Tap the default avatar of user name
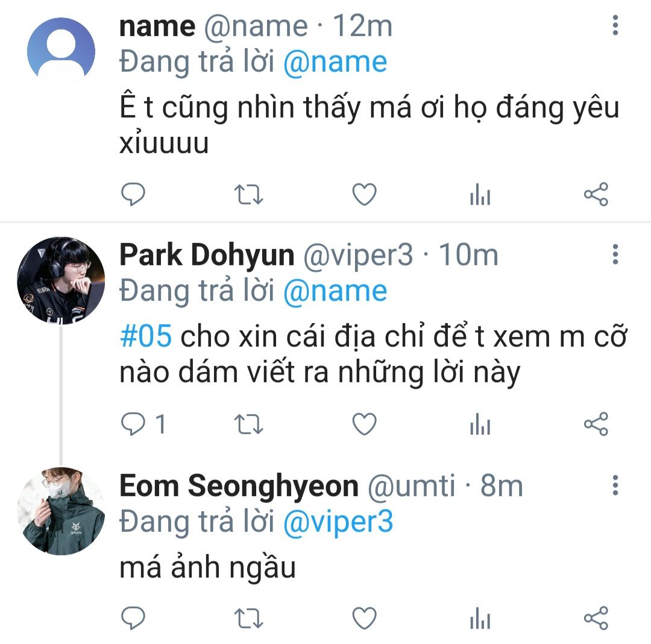 click(61, 51)
